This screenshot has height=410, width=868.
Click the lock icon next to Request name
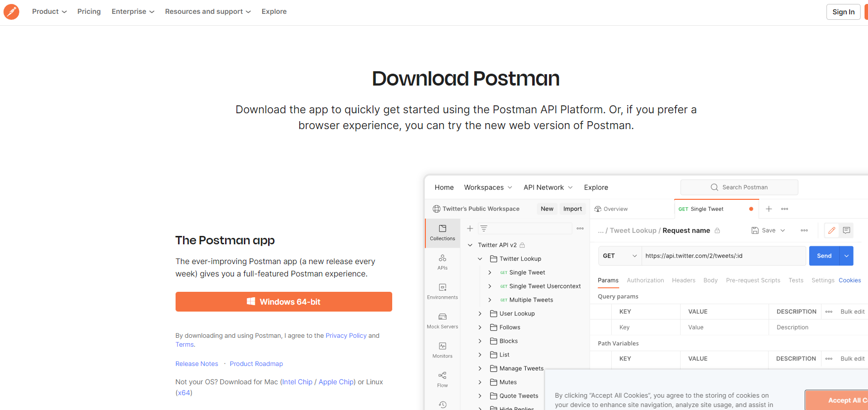718,230
